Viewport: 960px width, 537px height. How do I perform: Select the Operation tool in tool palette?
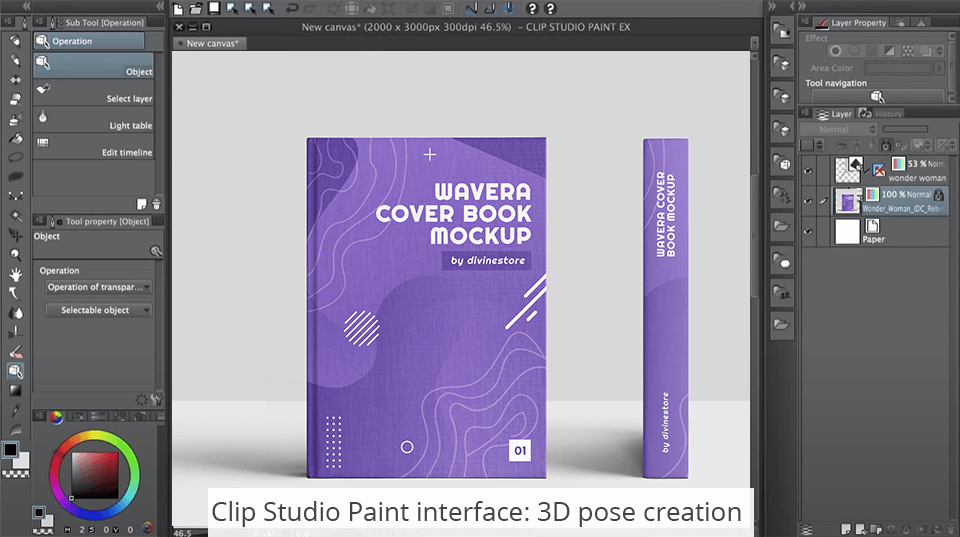coord(15,371)
